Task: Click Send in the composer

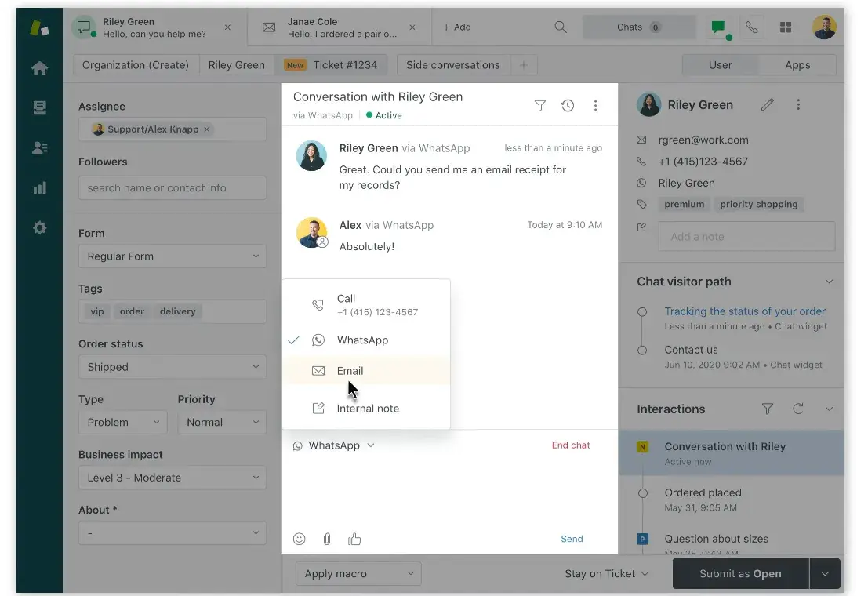Action: tap(572, 539)
